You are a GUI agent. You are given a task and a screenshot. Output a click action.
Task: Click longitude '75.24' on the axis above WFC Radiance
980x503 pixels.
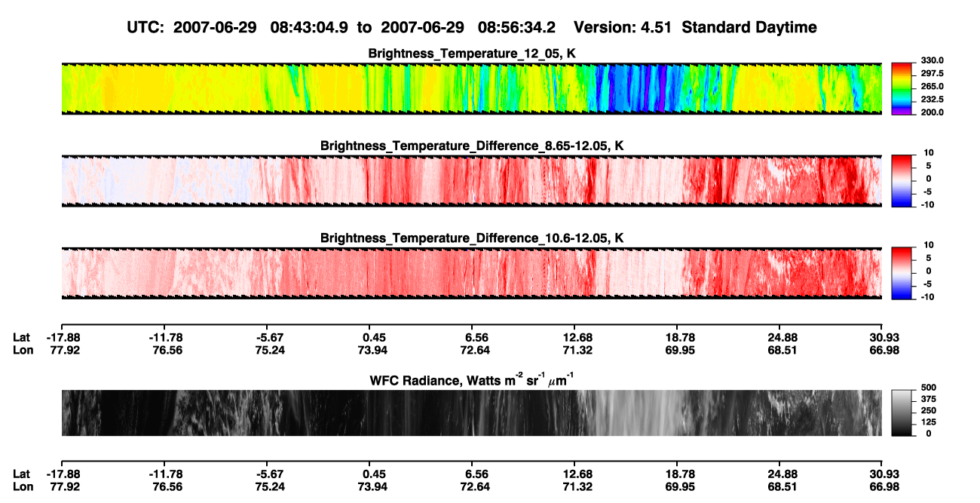point(270,349)
